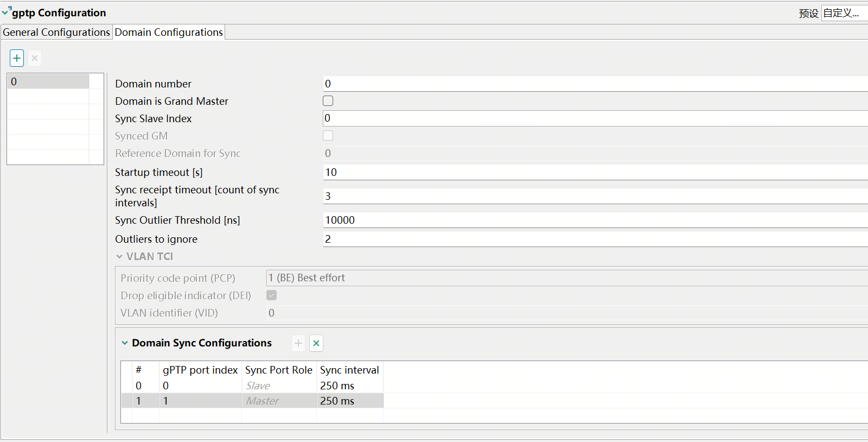Collapse Domain Sync Configurations section
The image size is (868, 442).
coord(125,343)
